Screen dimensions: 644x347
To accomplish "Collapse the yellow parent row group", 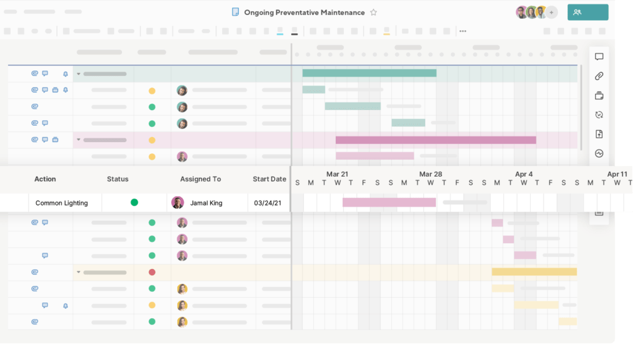I will 79,272.
